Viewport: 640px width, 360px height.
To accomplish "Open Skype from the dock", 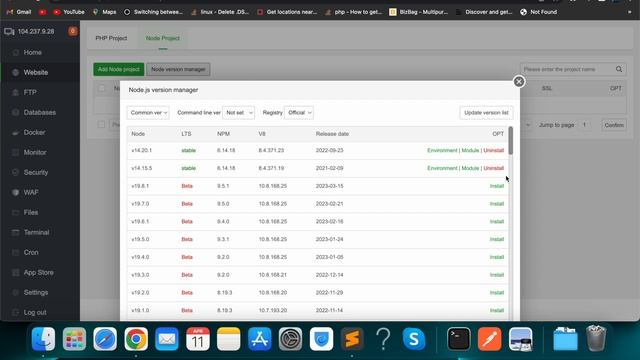I will [414, 339].
